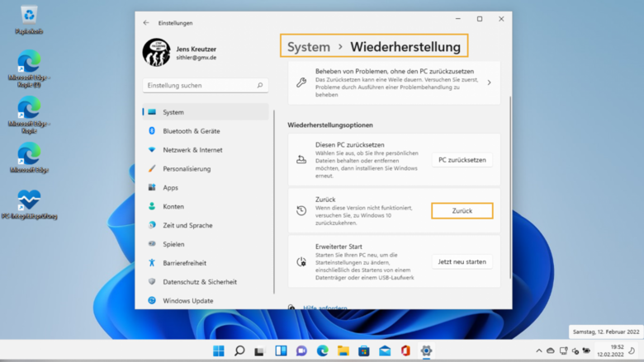Open Office from the taskbar
Viewport: 644px width, 362px height.
tap(405, 351)
